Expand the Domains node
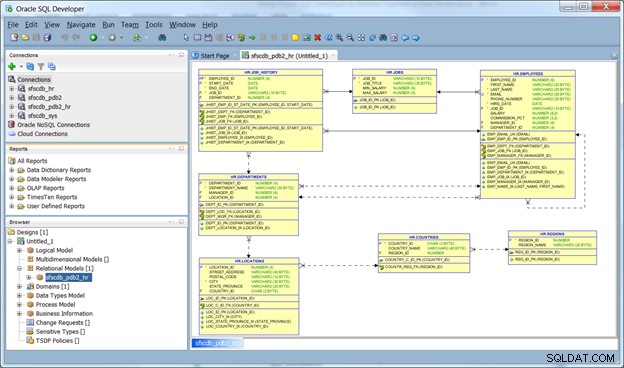The image size is (624, 368). pos(19,286)
